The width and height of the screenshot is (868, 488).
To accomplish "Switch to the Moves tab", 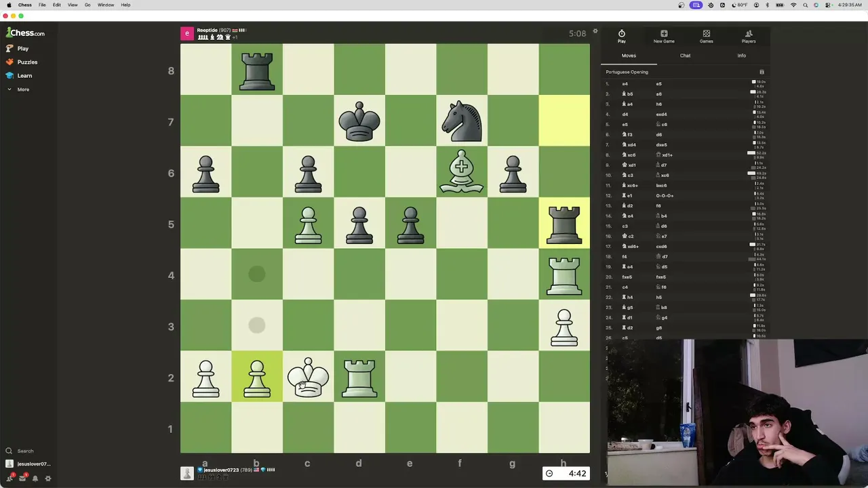I will click(x=629, y=56).
